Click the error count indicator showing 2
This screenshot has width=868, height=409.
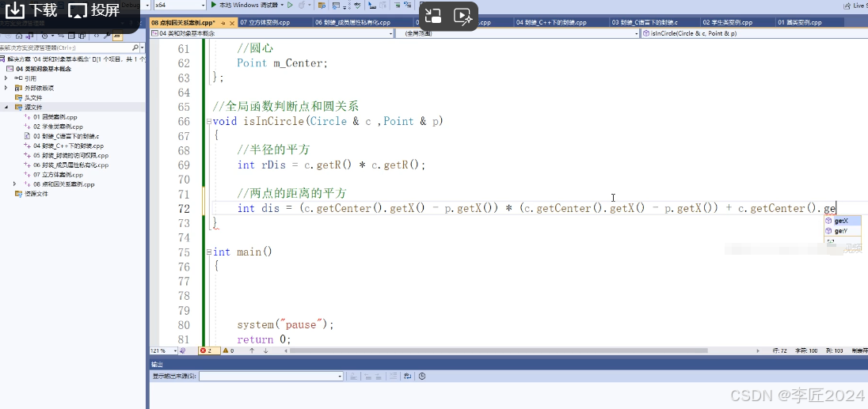coord(209,350)
